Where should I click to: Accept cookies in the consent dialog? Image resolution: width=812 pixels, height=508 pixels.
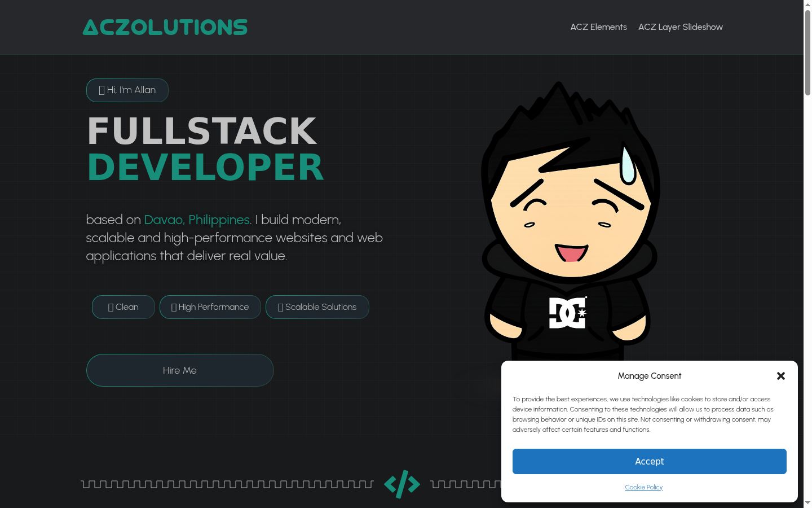(x=650, y=461)
